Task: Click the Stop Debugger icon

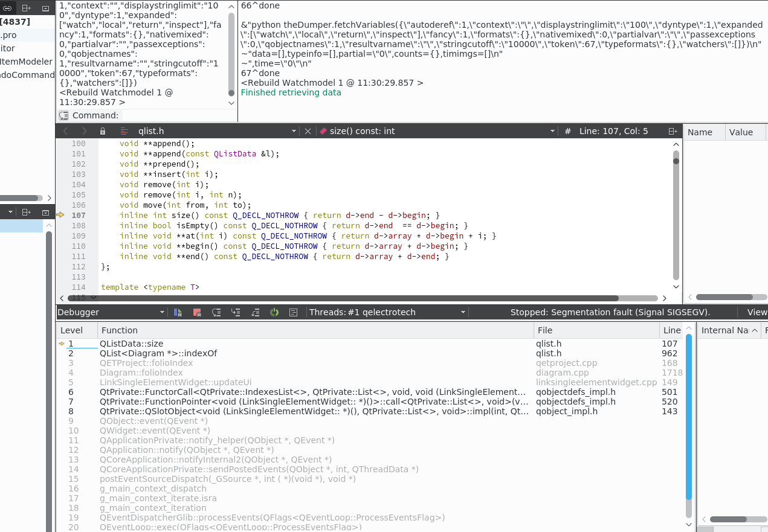Action: 197,312
